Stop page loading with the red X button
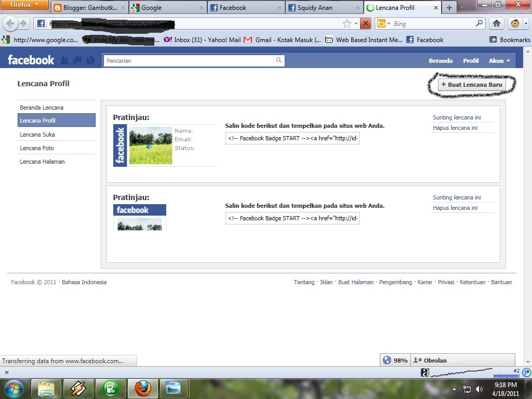Screen dimensions: 532x399 coord(365,23)
